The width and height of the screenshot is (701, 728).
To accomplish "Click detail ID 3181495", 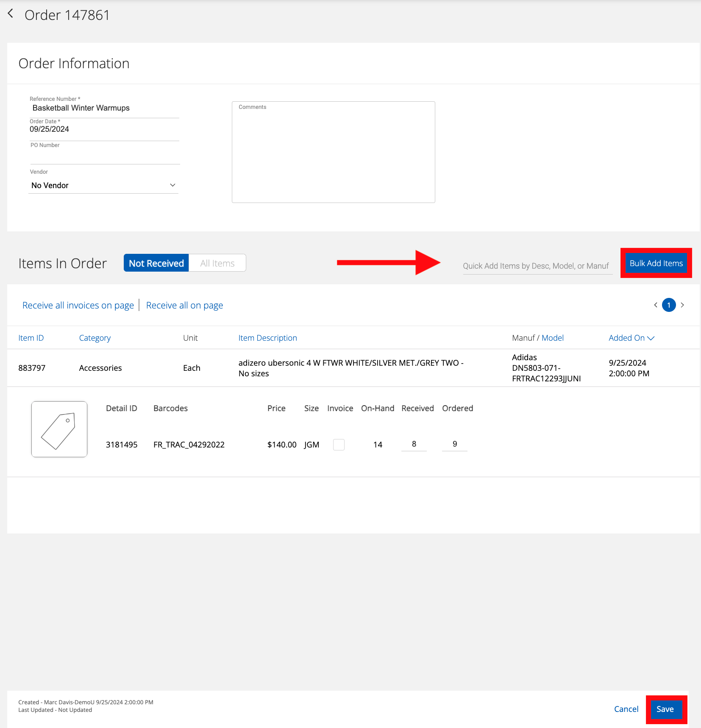I will [x=122, y=445].
